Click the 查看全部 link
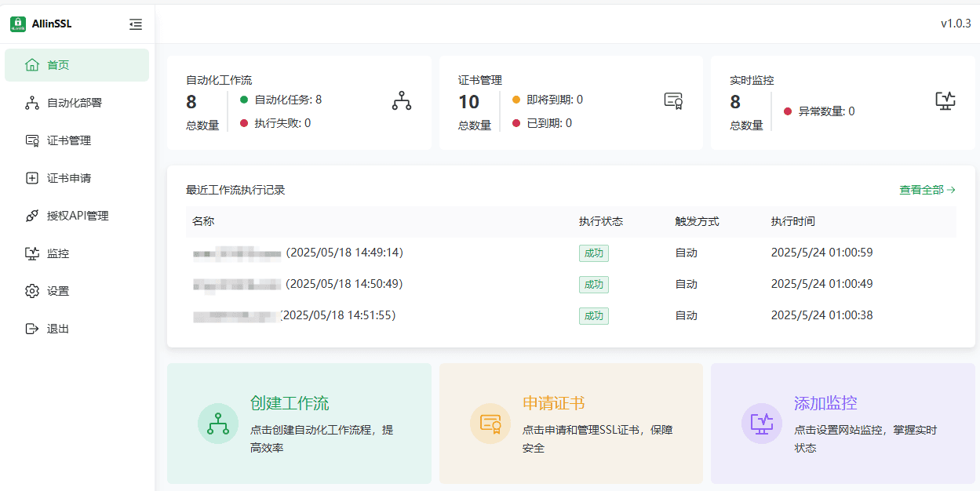 pyautogui.click(x=927, y=190)
